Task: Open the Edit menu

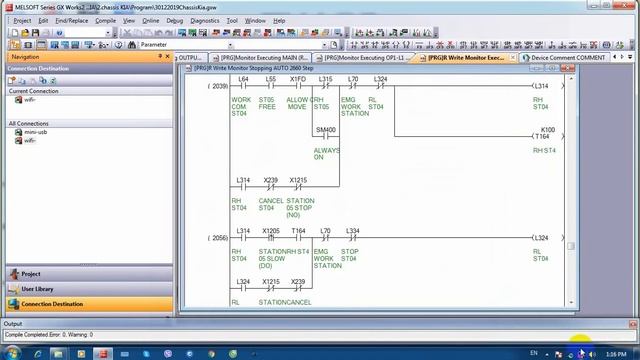Action: pos(43,20)
